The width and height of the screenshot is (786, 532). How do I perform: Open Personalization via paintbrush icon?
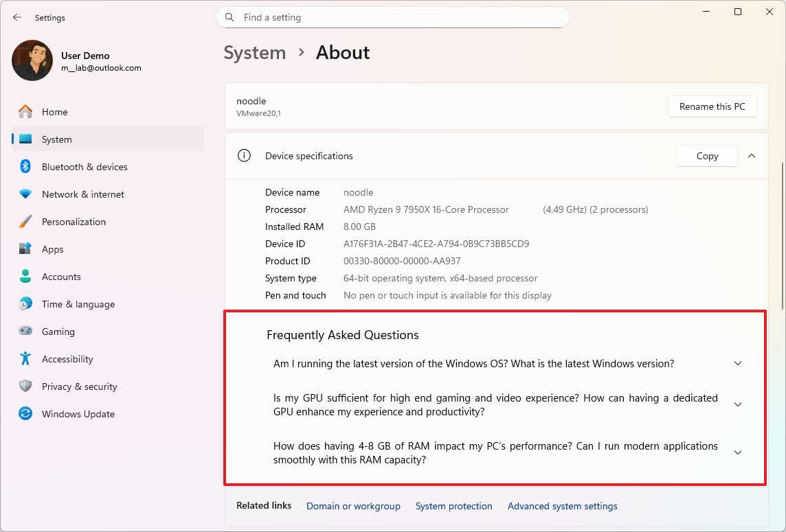(x=25, y=222)
